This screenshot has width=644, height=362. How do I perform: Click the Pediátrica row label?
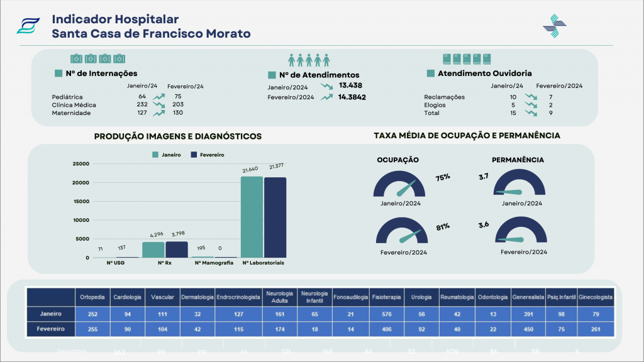point(67,97)
